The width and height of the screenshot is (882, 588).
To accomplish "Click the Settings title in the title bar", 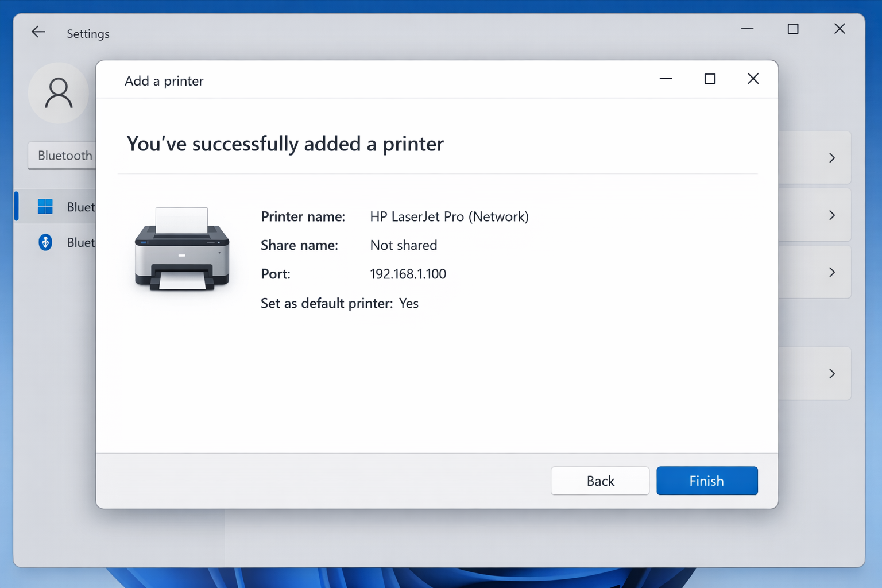I will click(88, 33).
